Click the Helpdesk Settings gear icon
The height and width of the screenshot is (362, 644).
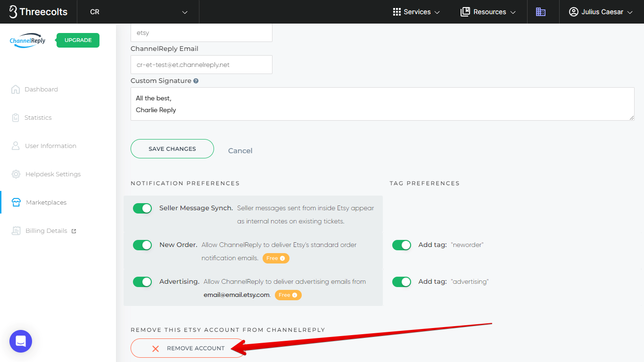point(16,174)
